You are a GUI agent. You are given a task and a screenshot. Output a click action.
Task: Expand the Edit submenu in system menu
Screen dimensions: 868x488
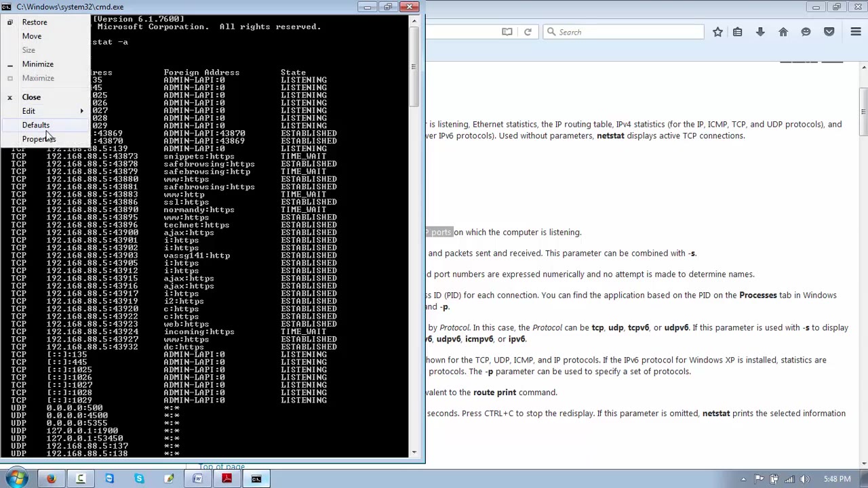coord(28,111)
